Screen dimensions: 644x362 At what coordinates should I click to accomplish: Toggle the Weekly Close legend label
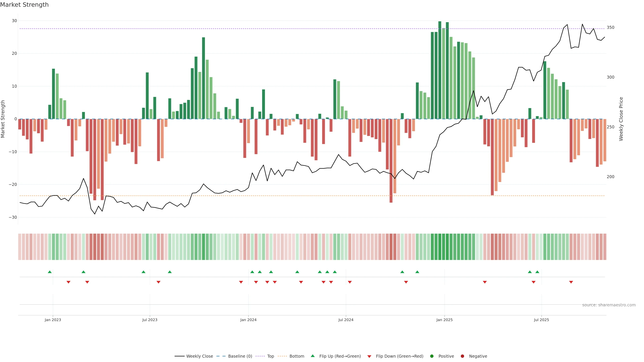click(x=200, y=356)
